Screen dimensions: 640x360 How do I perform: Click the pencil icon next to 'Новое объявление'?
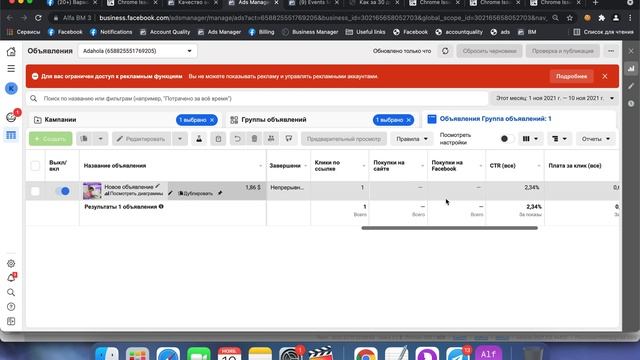click(x=158, y=187)
